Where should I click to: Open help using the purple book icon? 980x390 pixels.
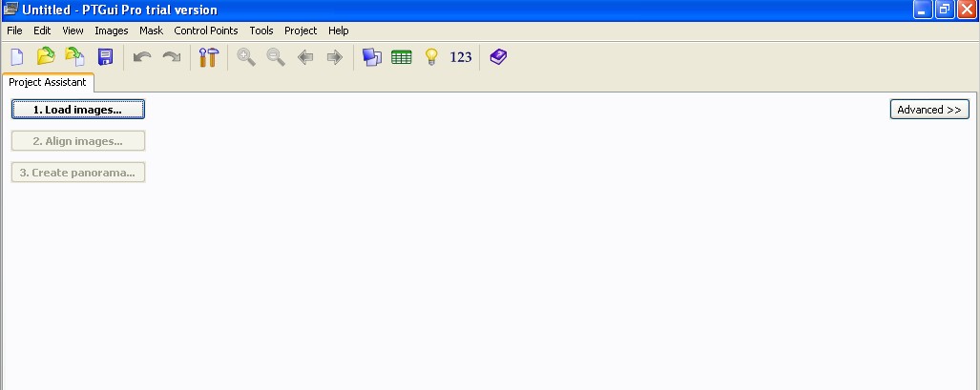(498, 58)
